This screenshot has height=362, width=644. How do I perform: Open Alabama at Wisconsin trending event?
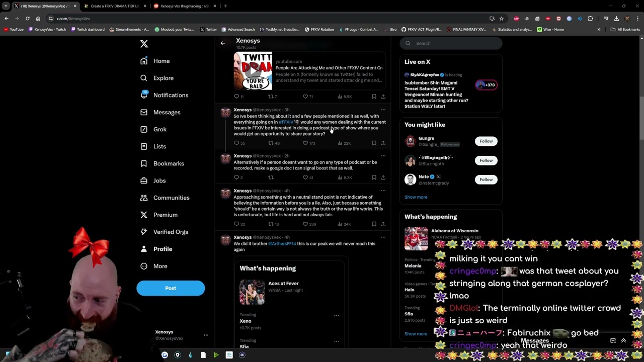pos(451,238)
